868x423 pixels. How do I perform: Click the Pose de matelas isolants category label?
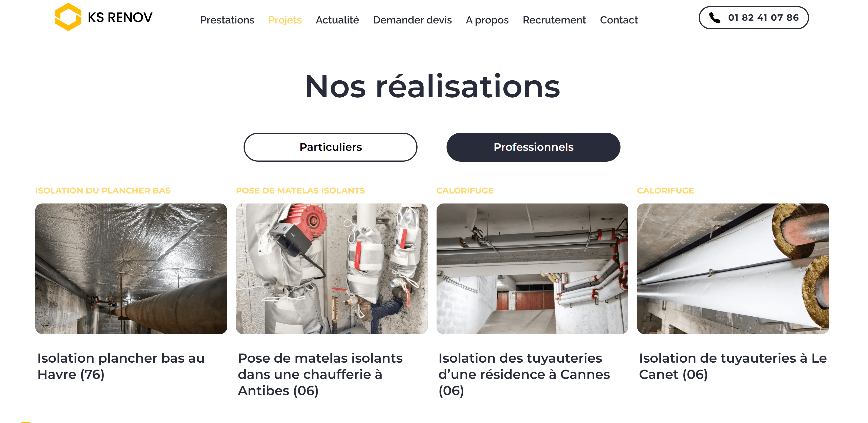pos(300,190)
